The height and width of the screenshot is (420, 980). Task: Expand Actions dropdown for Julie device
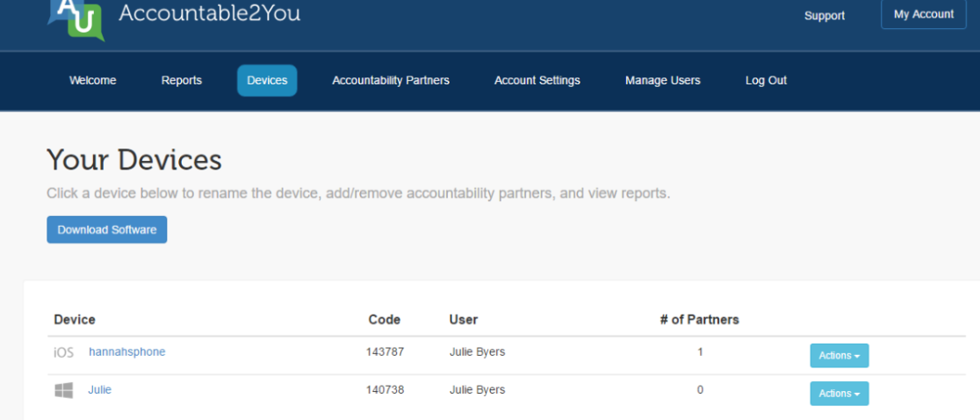pos(839,394)
